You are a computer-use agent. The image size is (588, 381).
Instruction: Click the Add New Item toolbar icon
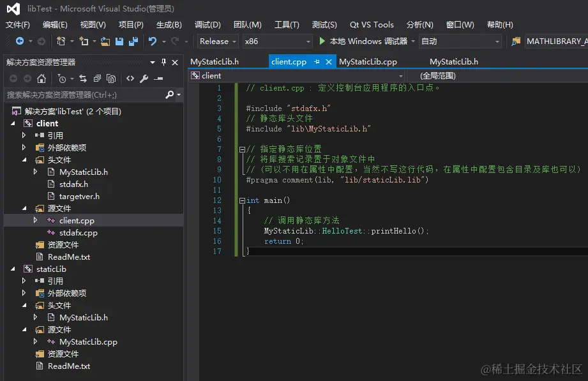click(84, 41)
